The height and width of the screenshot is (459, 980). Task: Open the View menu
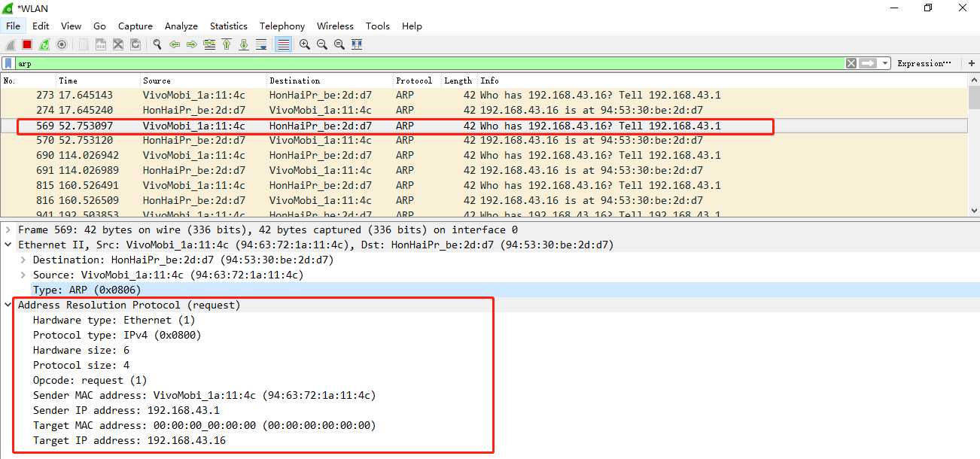pos(71,26)
